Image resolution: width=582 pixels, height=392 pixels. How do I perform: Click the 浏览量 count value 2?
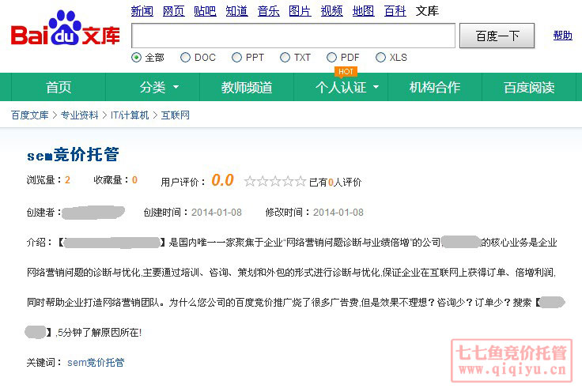[67, 180]
